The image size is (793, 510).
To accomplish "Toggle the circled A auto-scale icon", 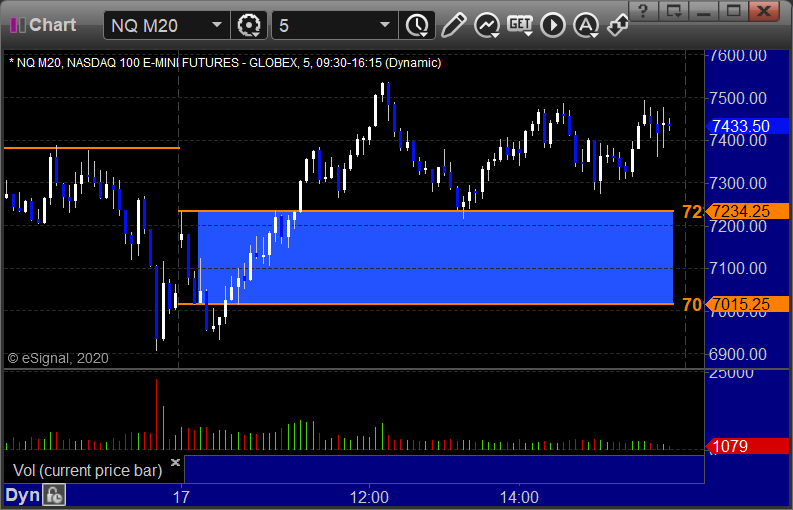I will pyautogui.click(x=586, y=25).
